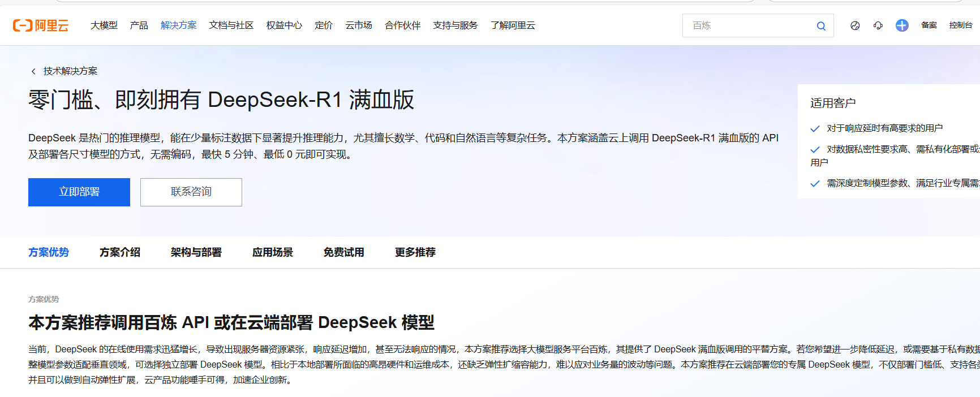
Task: Open the theme/skin icon in header
Action: click(855, 25)
